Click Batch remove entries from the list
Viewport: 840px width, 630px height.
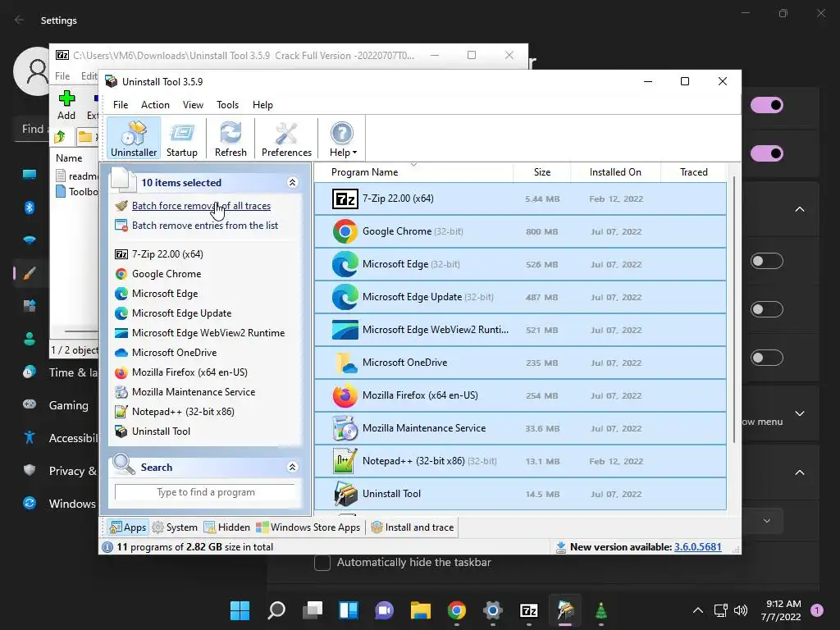(x=204, y=226)
